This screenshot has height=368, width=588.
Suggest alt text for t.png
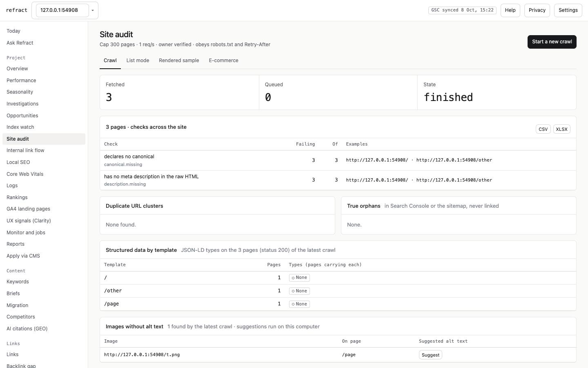pyautogui.click(x=430, y=355)
